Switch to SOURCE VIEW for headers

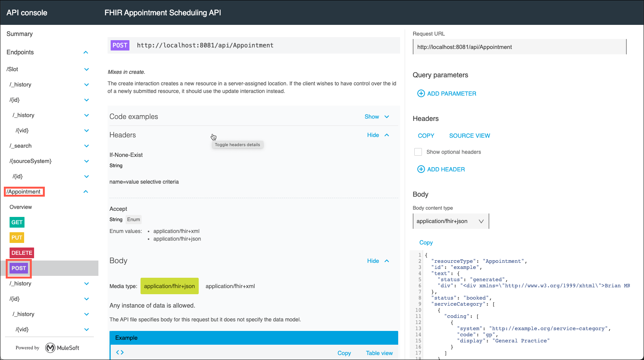(x=470, y=136)
